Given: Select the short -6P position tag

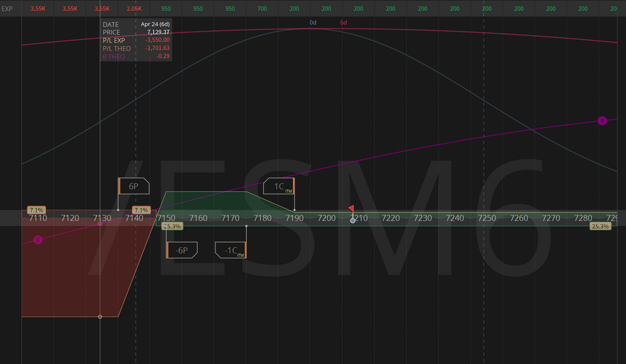Looking at the screenshot, I should point(182,250).
